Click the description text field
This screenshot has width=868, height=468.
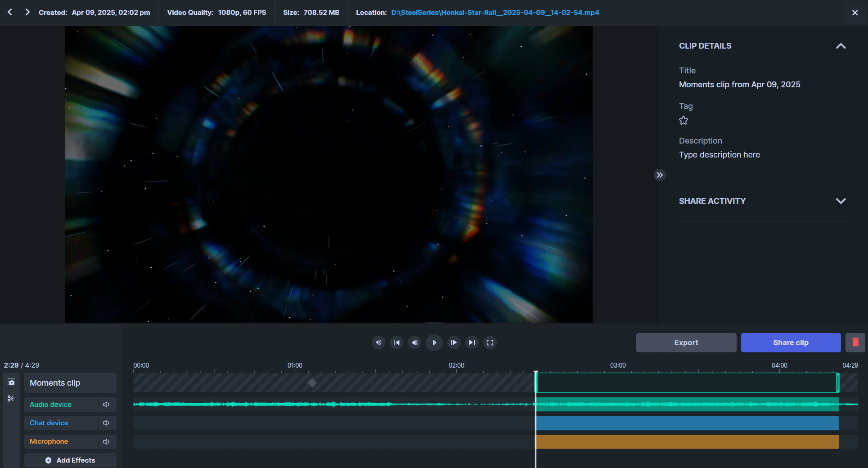click(x=719, y=155)
